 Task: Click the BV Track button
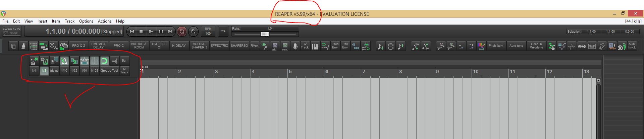tap(305, 46)
